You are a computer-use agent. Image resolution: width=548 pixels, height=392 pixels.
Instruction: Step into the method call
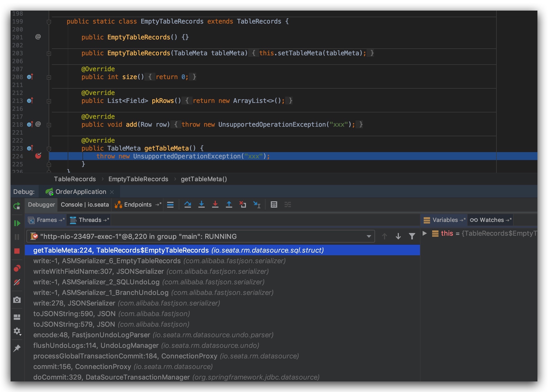202,204
